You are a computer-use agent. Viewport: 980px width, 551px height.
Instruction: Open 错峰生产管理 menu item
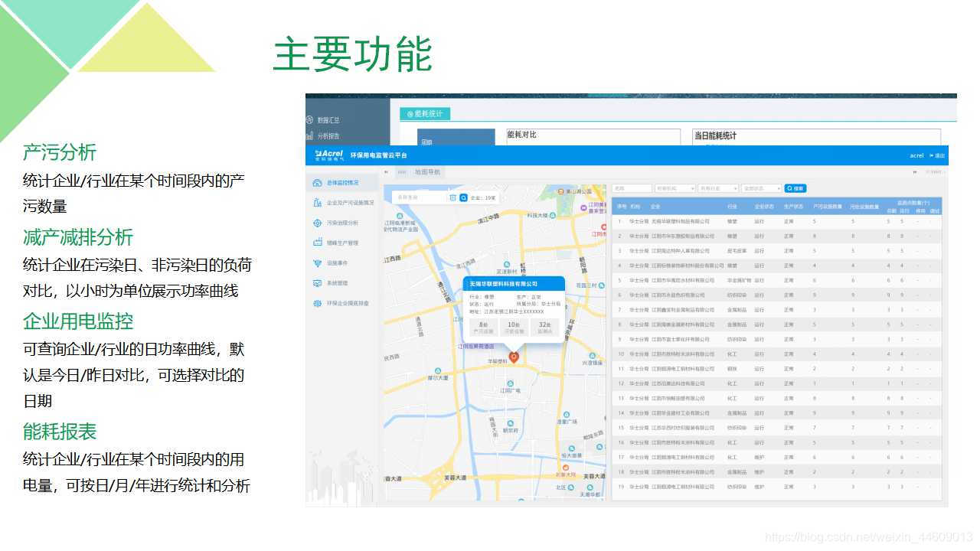(342, 243)
